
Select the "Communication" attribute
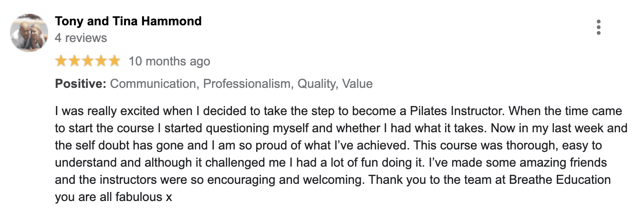click(x=153, y=84)
